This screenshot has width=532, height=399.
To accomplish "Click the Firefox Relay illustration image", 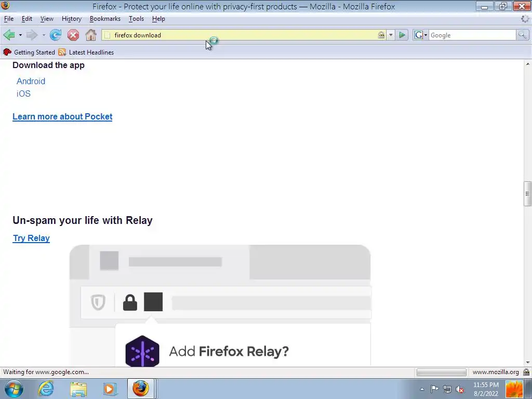I will [x=220, y=305].
